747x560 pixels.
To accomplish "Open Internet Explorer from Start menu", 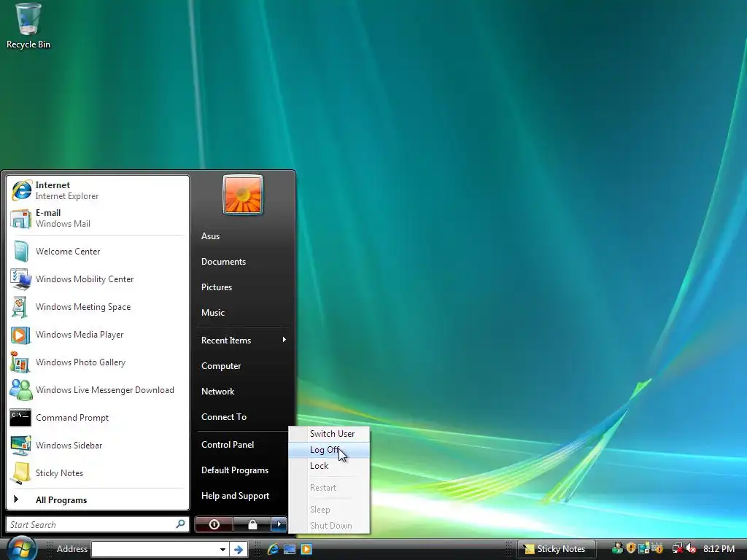I will click(97, 190).
